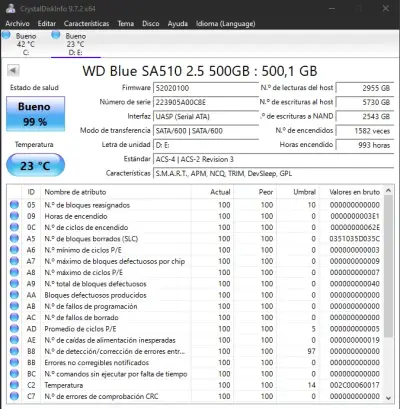Click status icon for attribute C7
The height and width of the screenshot is (409, 400).
tap(14, 396)
